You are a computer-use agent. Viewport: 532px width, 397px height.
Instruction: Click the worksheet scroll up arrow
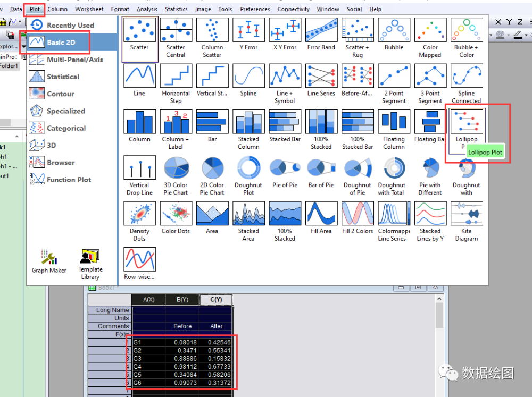(439, 299)
